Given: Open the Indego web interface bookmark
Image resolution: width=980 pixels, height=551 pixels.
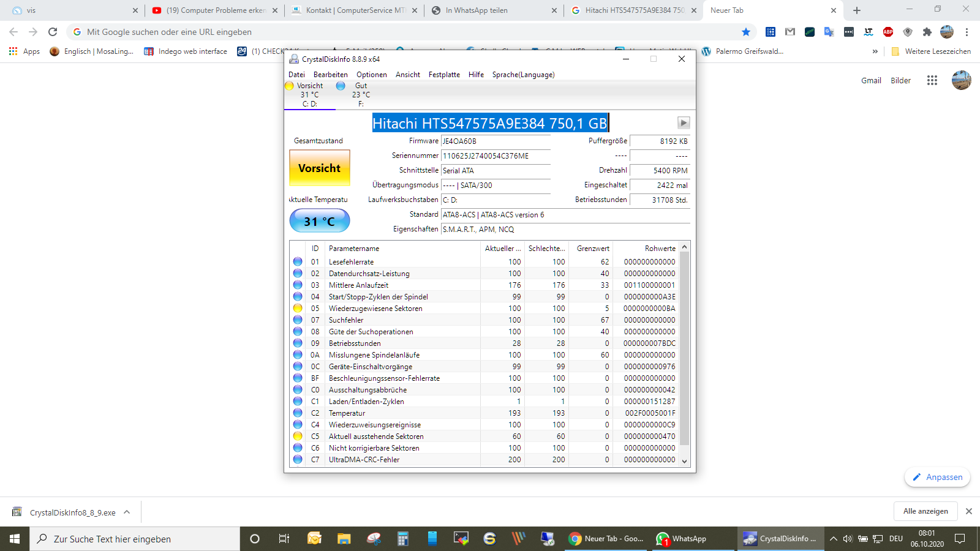Looking at the screenshot, I should [x=185, y=51].
